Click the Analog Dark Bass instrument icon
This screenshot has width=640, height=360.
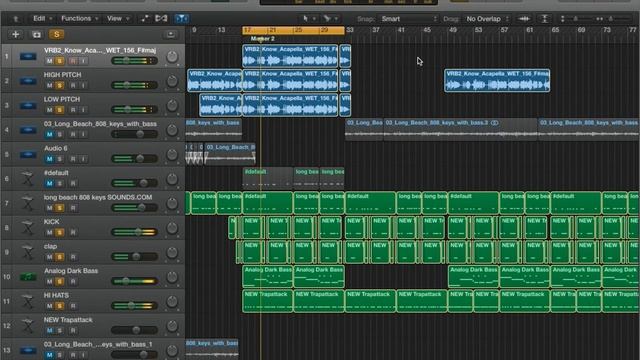coord(28,277)
